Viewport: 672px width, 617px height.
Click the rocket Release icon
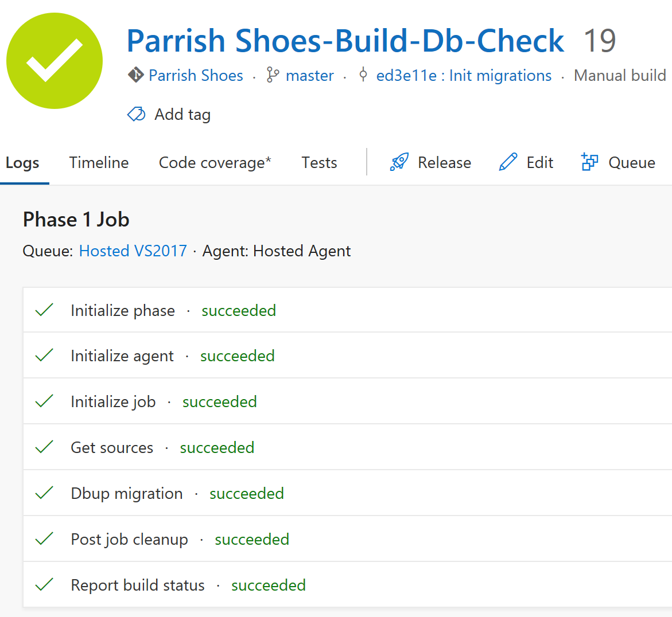coord(399,162)
